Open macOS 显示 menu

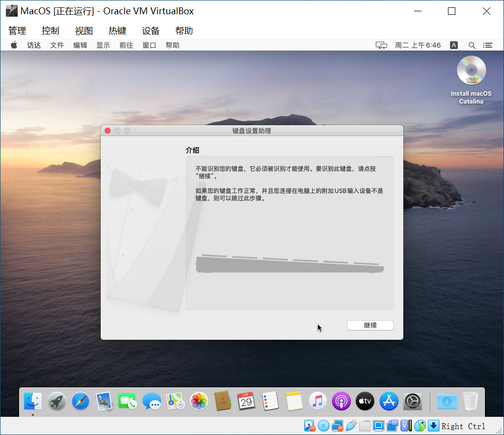103,45
